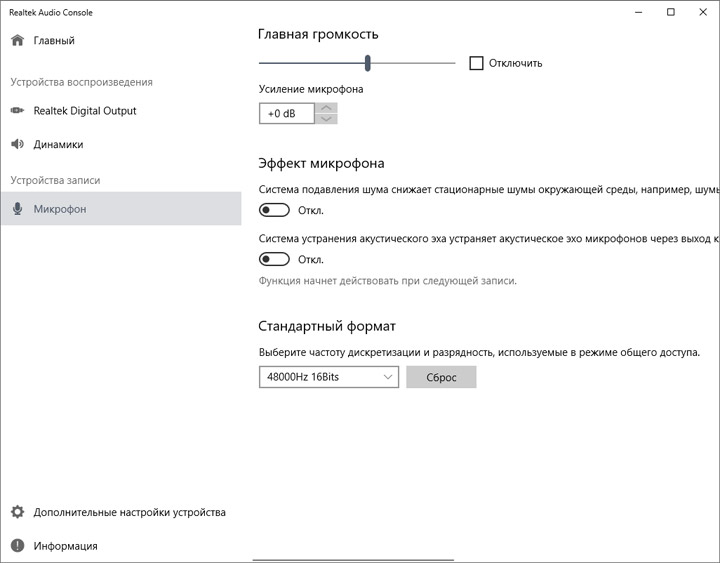Decrease microphone boost with down arrow
The width and height of the screenshot is (720, 563).
(x=326, y=119)
